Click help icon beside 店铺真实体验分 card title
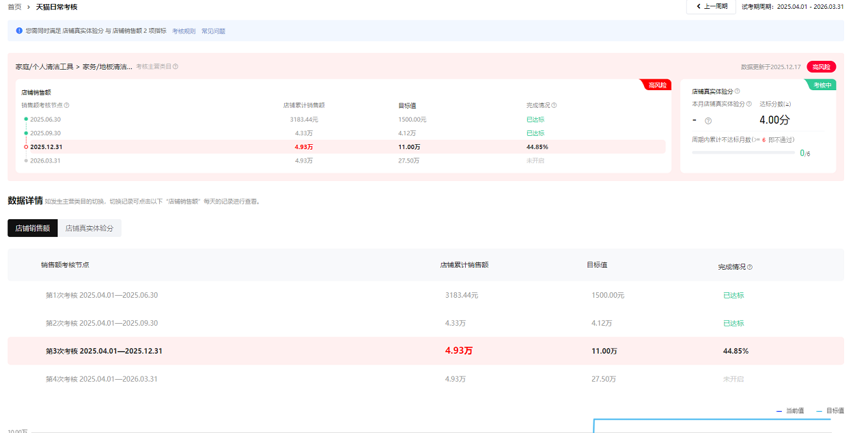 (737, 92)
